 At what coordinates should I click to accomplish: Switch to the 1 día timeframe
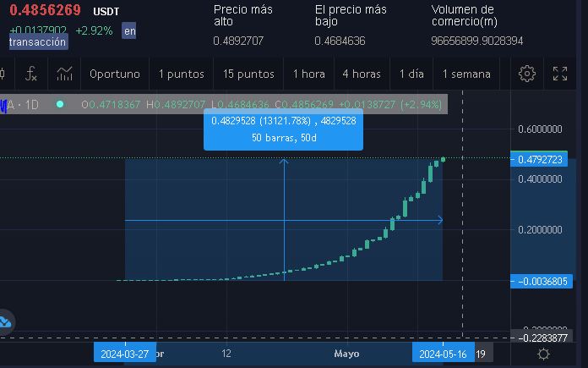[x=411, y=74]
